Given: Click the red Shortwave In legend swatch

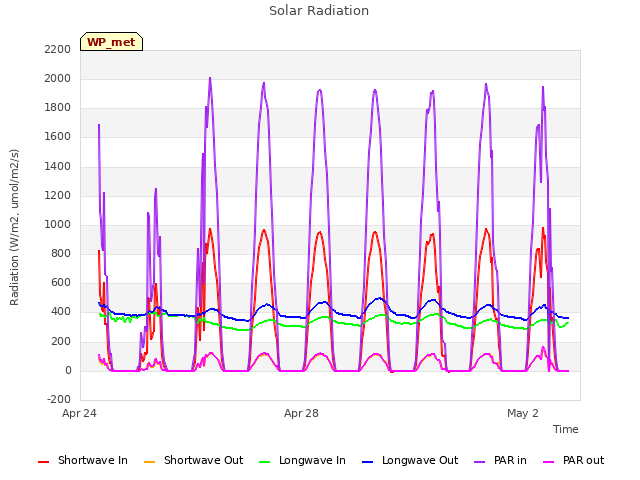Looking at the screenshot, I should click(44, 462).
